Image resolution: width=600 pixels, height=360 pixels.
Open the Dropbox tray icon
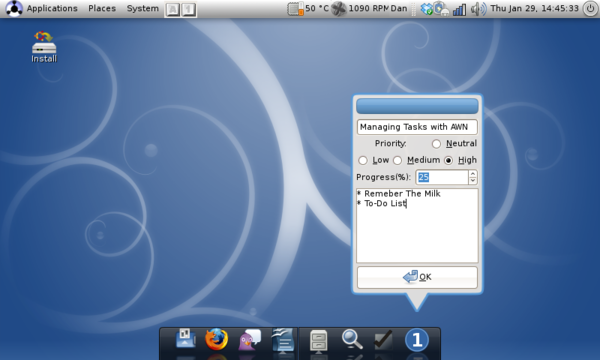click(x=426, y=8)
